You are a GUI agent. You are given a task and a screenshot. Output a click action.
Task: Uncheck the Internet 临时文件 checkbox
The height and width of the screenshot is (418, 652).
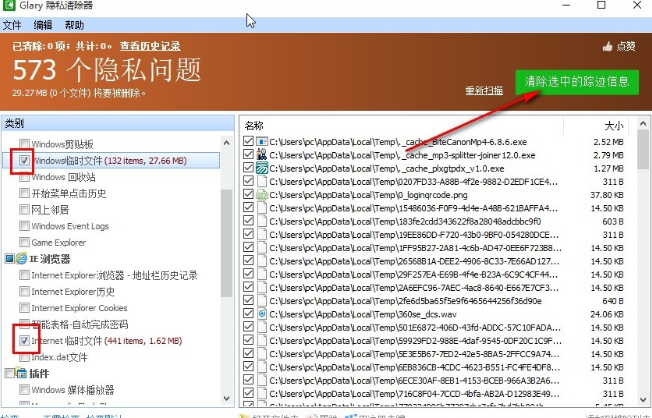point(25,341)
